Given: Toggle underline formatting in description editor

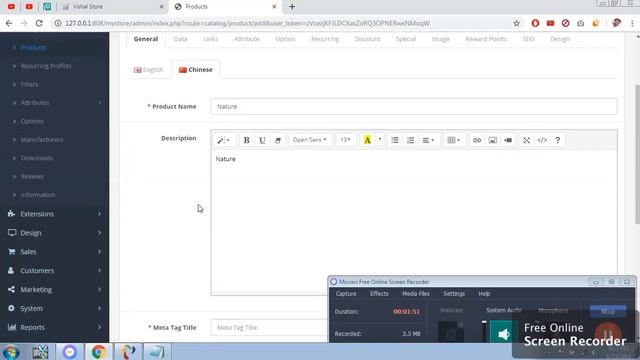Looking at the screenshot, I should tap(262, 140).
